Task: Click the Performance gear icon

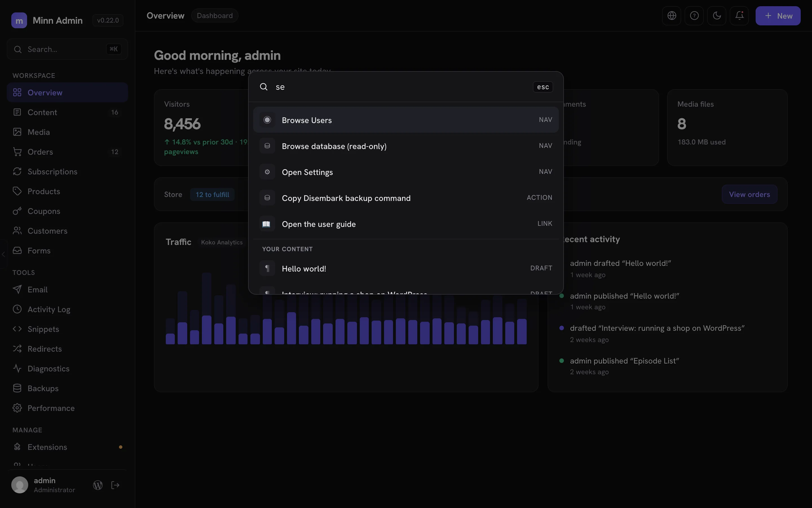Action: pos(17,408)
